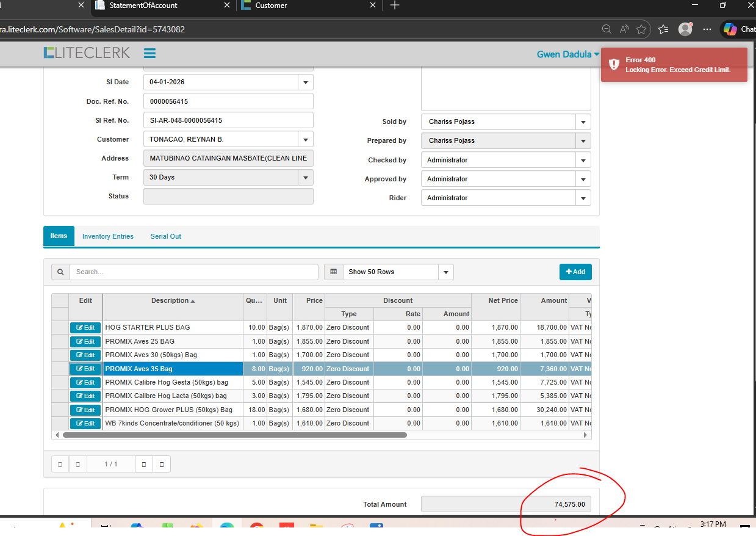Open the hamburger menu beside the LiteClerk logo
756x536 pixels.
coord(149,53)
